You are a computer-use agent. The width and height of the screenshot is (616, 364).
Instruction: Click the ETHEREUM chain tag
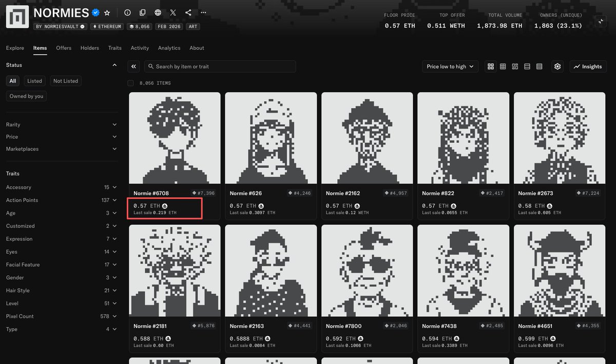(x=108, y=26)
